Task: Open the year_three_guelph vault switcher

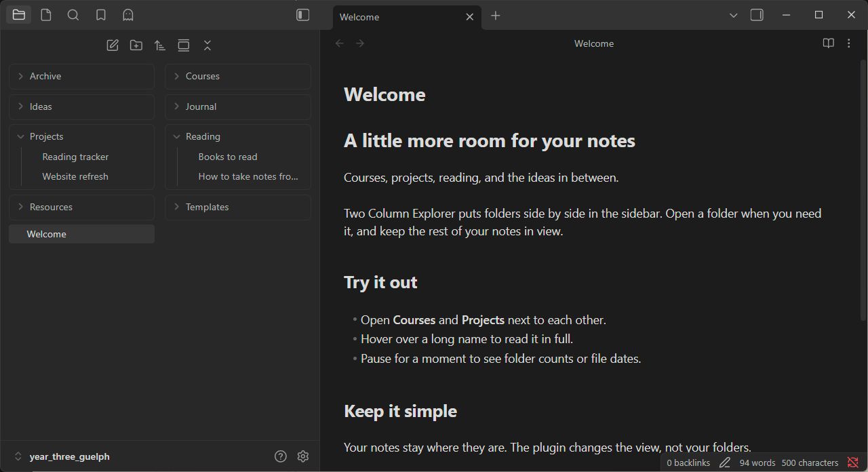Action: pos(62,456)
